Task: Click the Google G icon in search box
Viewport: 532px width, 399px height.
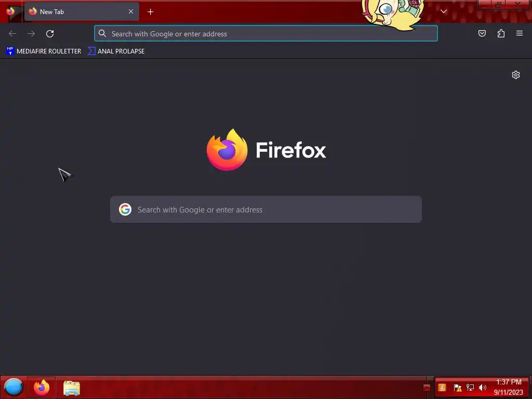Action: (125, 209)
